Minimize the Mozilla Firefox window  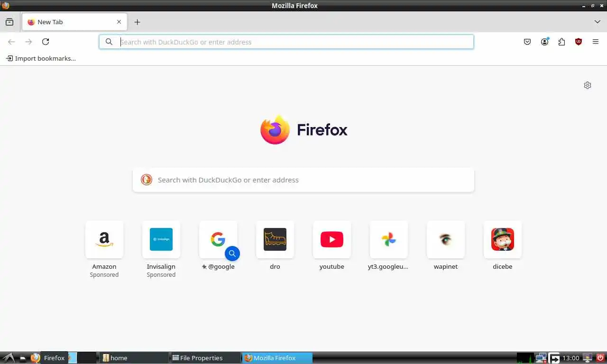584,6
